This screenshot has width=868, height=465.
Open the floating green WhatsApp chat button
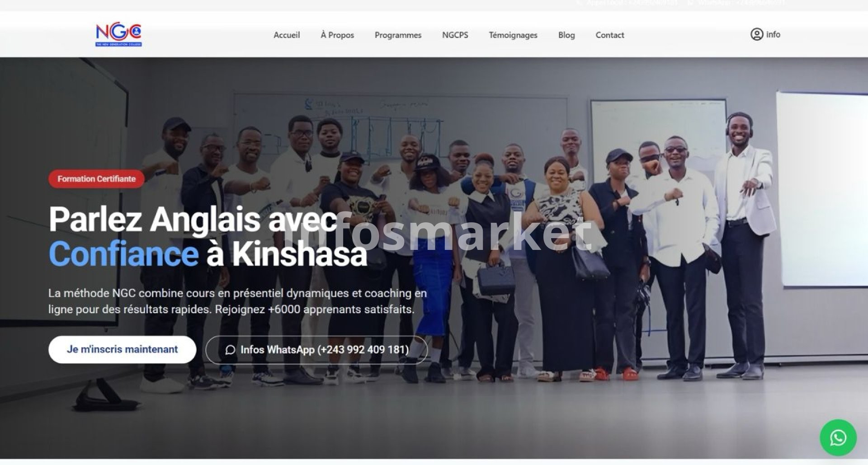[838, 437]
